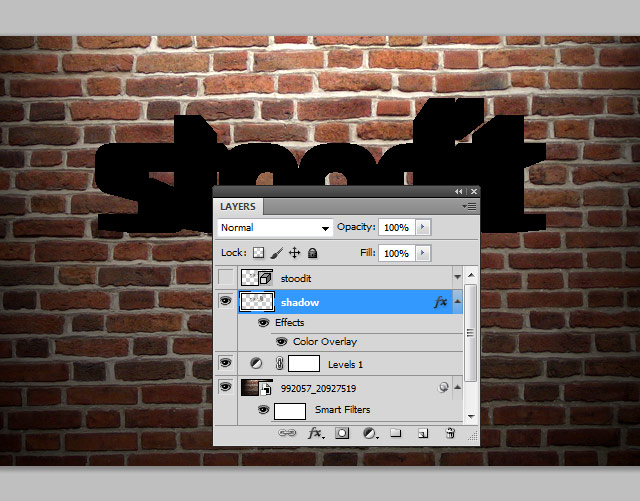Viewport: 640px width, 501px height.
Task: Click the lock position move icon
Action: pyautogui.click(x=294, y=253)
